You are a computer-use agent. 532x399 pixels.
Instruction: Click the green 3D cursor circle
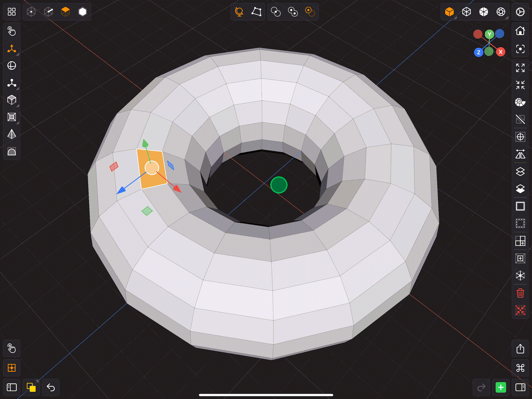click(279, 185)
